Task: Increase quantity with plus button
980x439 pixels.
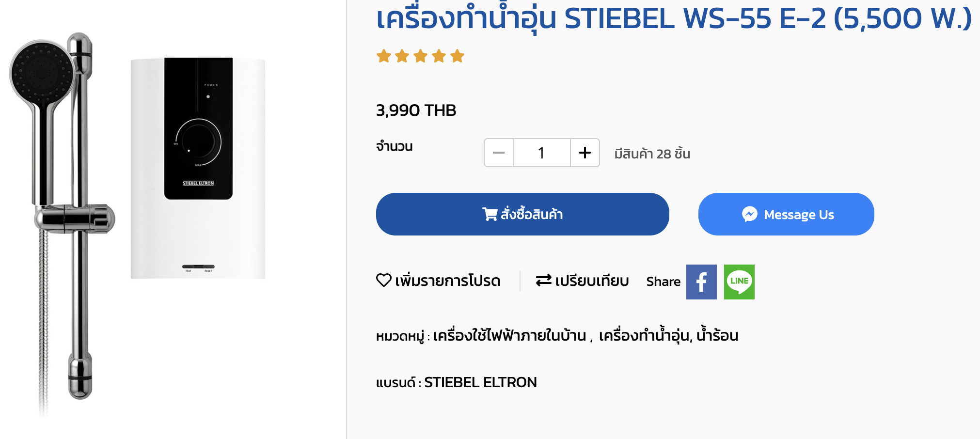Action: click(585, 153)
